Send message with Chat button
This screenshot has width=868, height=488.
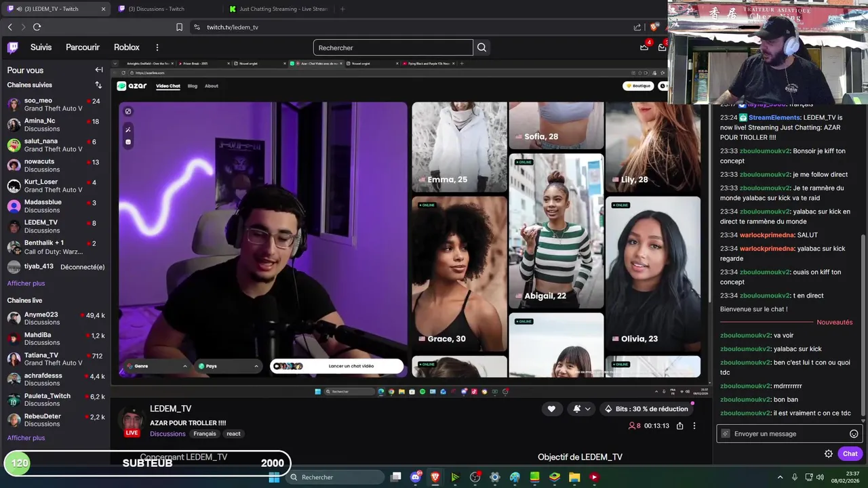(850, 454)
